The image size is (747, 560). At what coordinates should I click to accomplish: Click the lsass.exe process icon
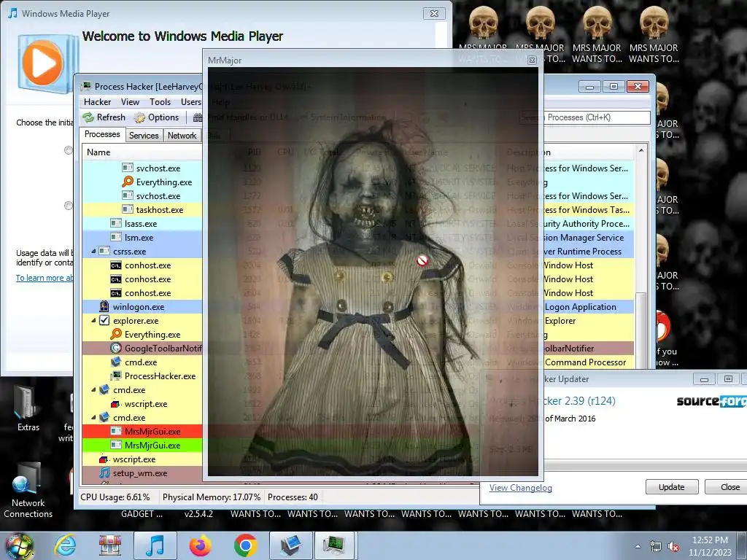click(116, 223)
